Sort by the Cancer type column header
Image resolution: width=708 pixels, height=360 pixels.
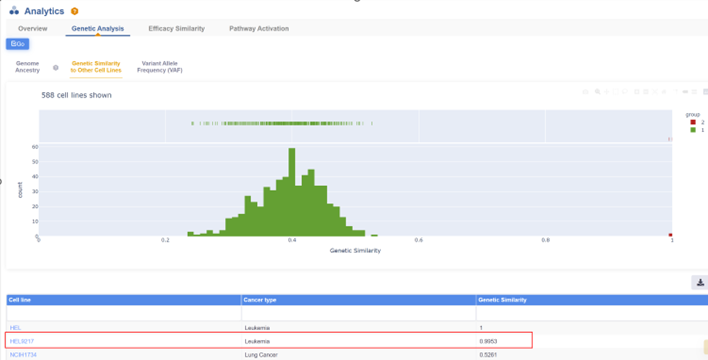click(x=359, y=300)
